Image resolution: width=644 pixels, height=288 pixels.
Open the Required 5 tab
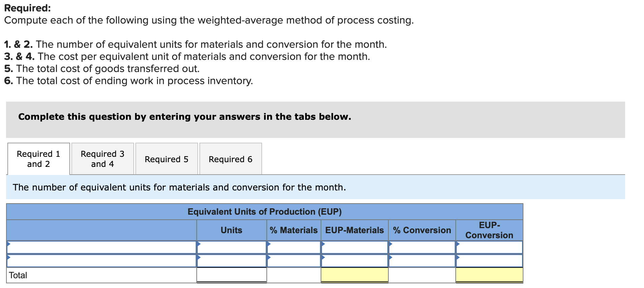tap(166, 159)
